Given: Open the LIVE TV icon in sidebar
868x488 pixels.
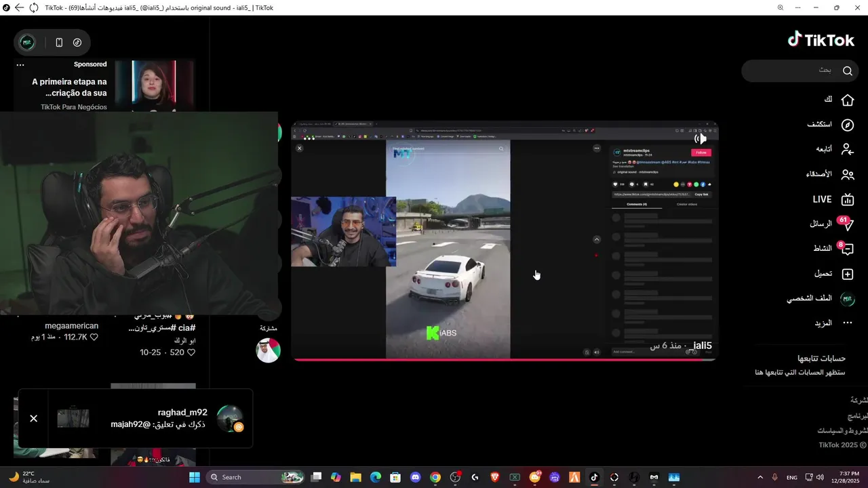Looking at the screenshot, I should click(847, 199).
